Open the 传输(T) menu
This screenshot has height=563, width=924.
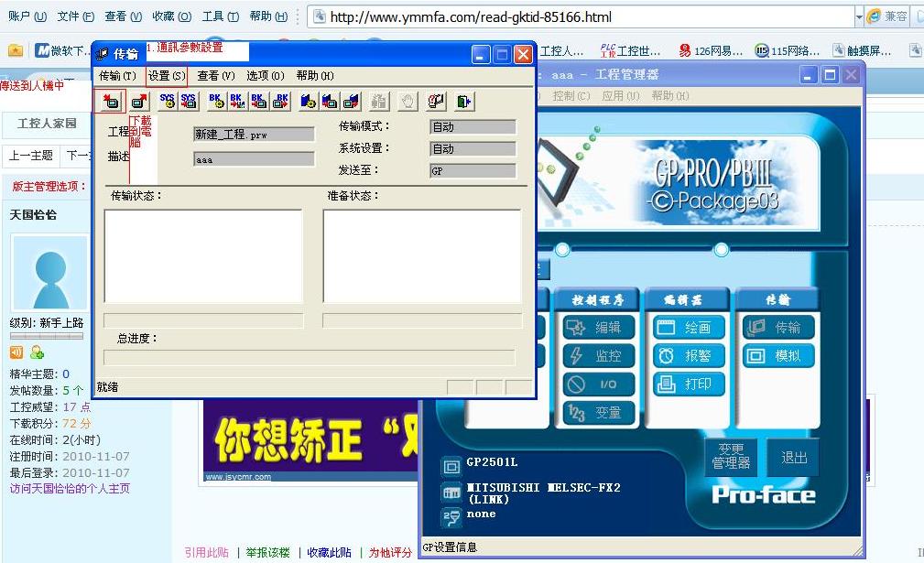coord(117,76)
